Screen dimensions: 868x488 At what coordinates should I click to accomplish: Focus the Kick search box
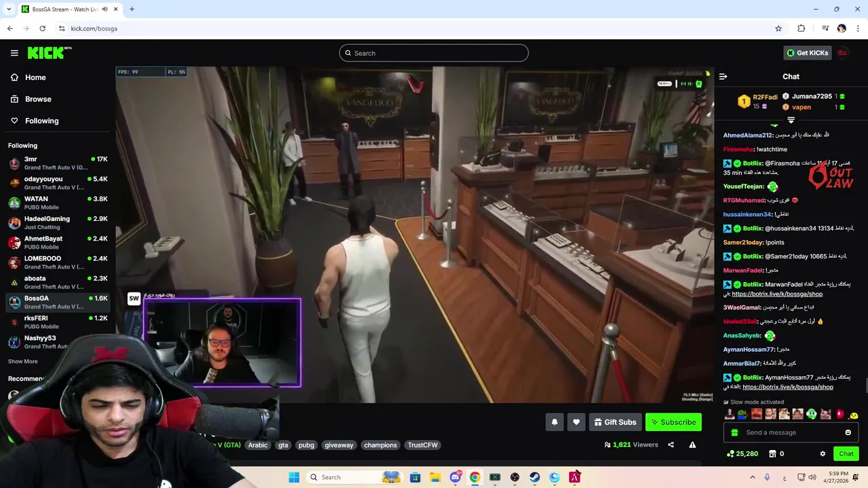coord(434,53)
